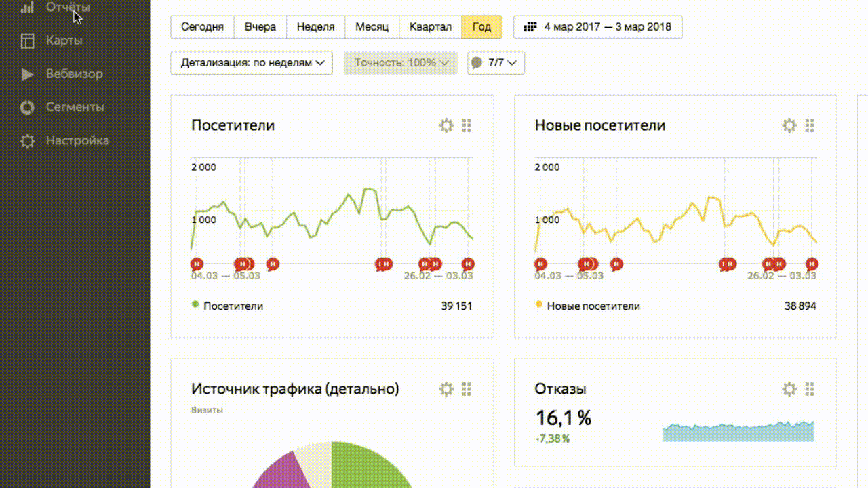Open settings gear on Посетители widget
This screenshot has width=868, height=488.
[446, 125]
